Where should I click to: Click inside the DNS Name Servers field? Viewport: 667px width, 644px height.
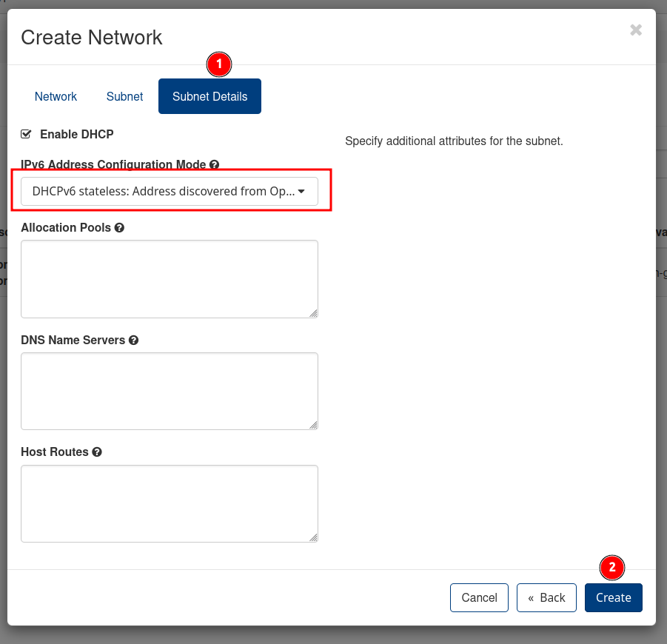(169, 391)
